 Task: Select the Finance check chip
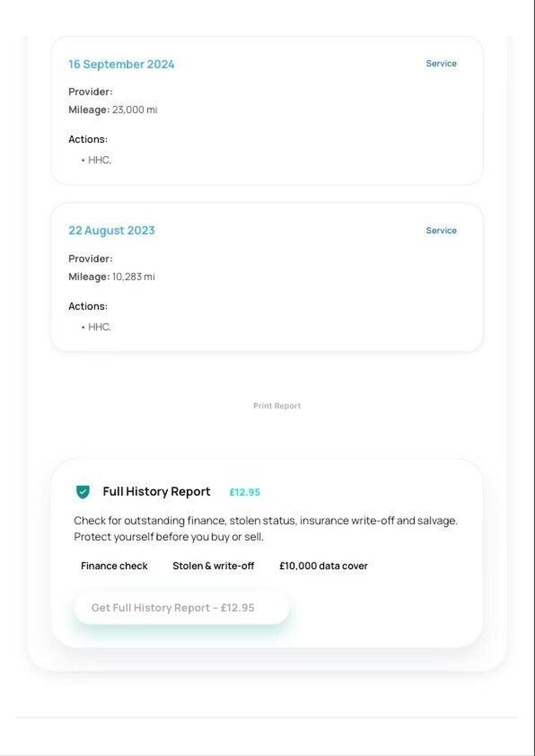pos(114,566)
